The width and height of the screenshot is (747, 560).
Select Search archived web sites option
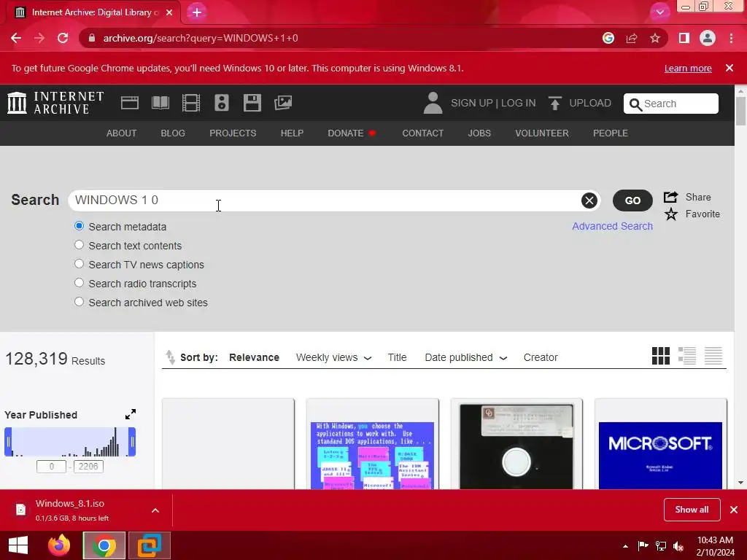click(x=79, y=301)
